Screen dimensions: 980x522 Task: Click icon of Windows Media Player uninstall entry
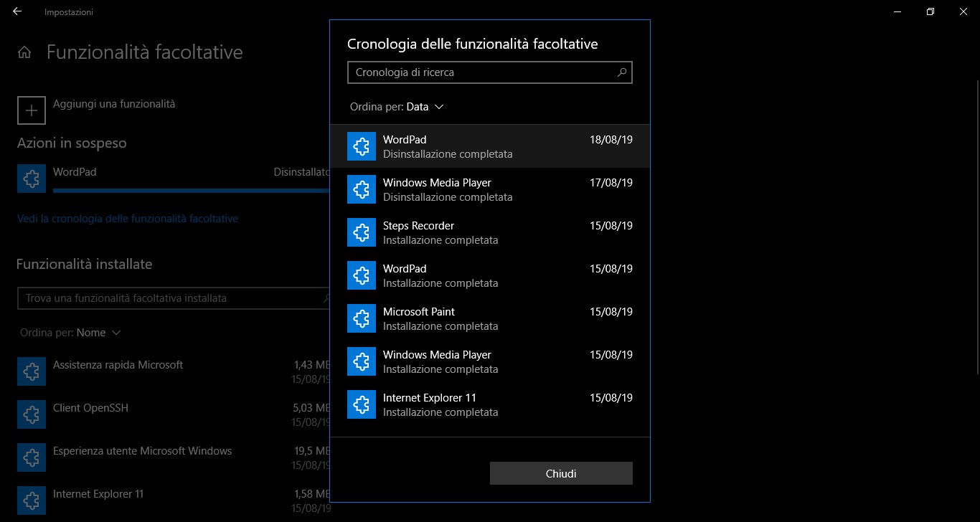[x=362, y=189]
